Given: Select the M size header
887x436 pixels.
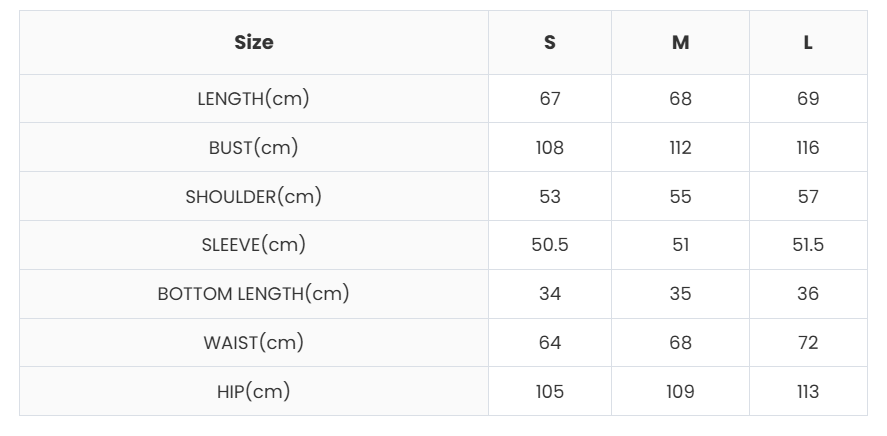Looking at the screenshot, I should tap(680, 43).
